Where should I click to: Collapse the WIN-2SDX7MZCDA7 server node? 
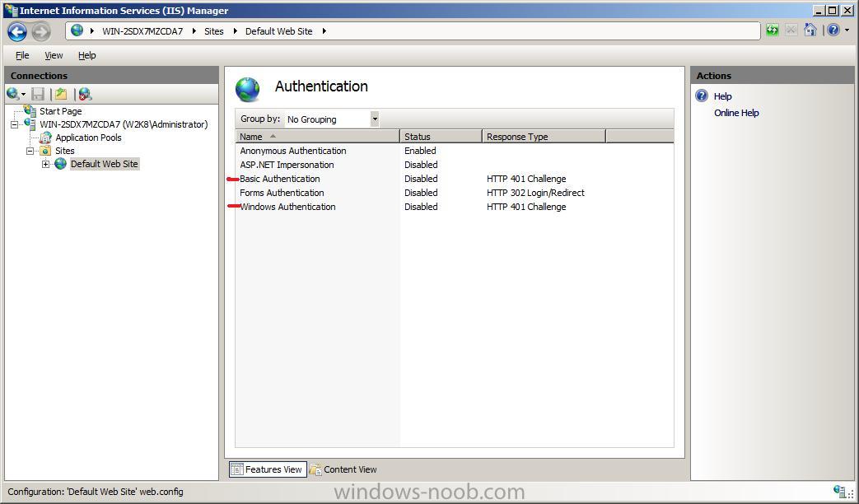(15, 125)
